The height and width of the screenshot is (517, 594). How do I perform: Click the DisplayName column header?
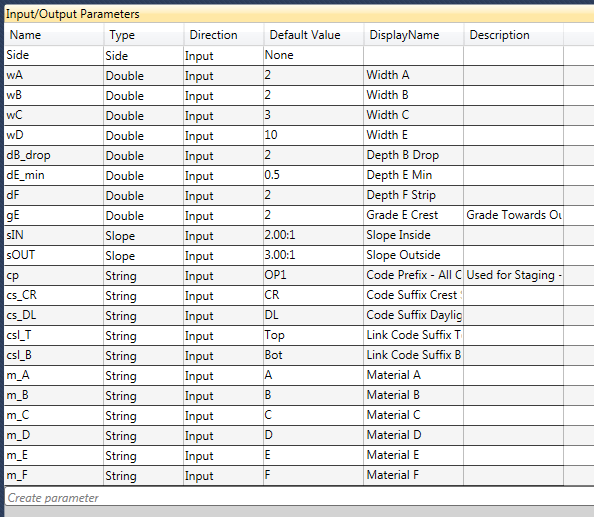414,35
